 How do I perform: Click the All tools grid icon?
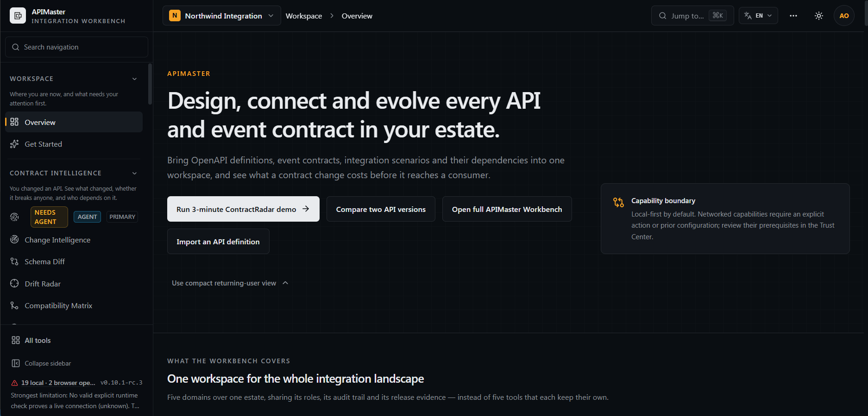tap(16, 340)
